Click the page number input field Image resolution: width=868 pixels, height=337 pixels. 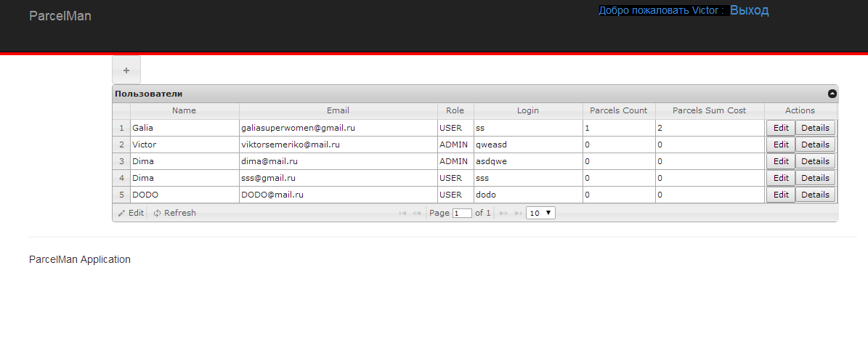click(462, 213)
